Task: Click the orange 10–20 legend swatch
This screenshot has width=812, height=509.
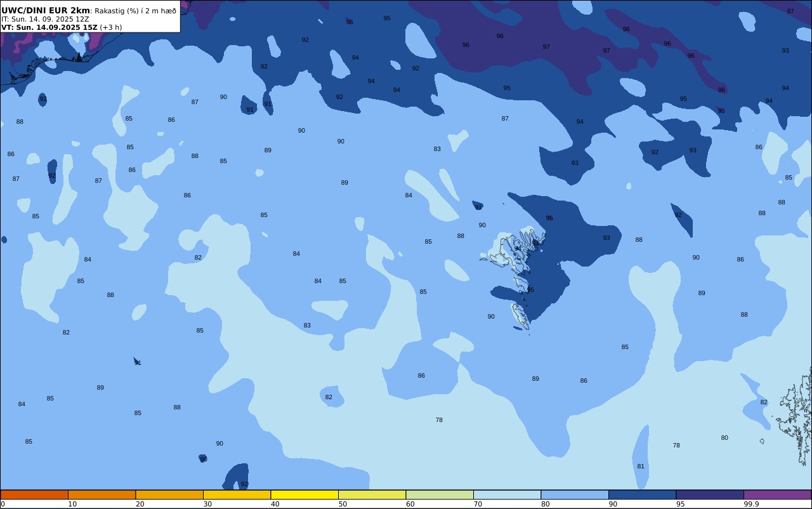Action: pos(101,494)
